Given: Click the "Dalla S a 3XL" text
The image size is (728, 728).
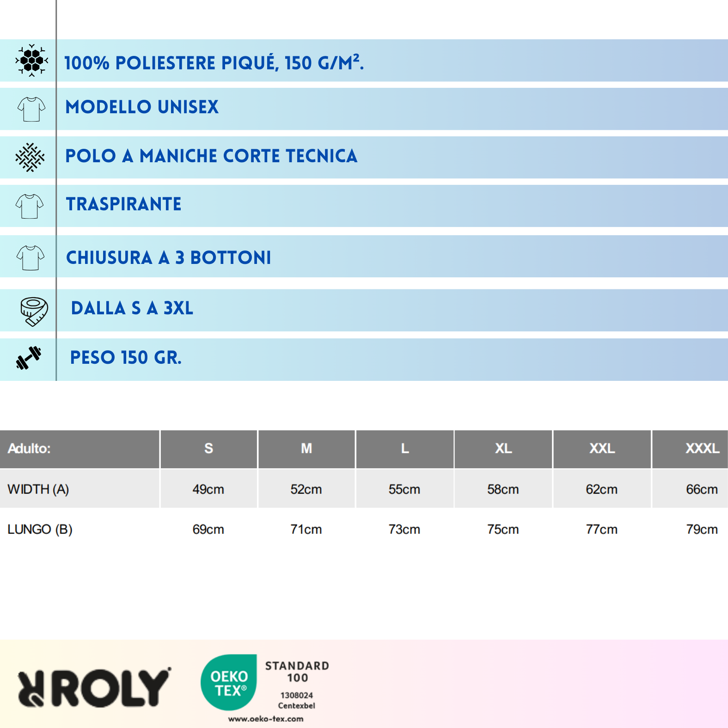Looking at the screenshot, I should [132, 308].
